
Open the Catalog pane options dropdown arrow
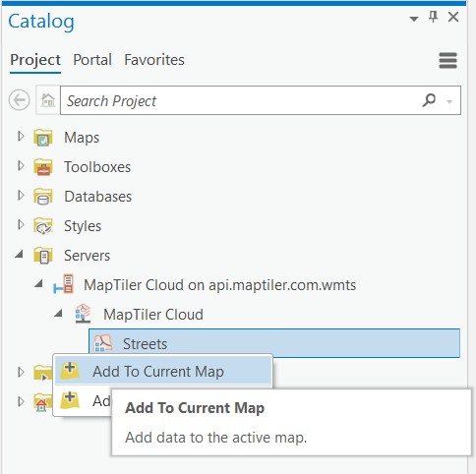point(414,19)
